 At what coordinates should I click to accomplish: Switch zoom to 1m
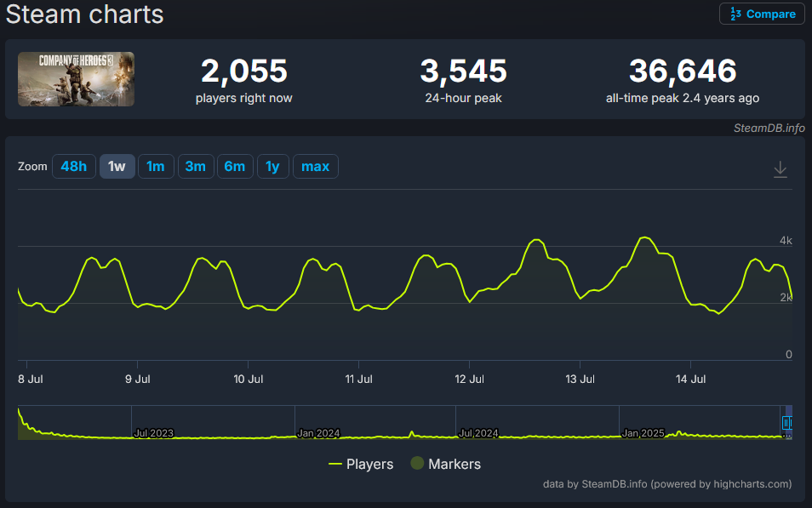156,166
